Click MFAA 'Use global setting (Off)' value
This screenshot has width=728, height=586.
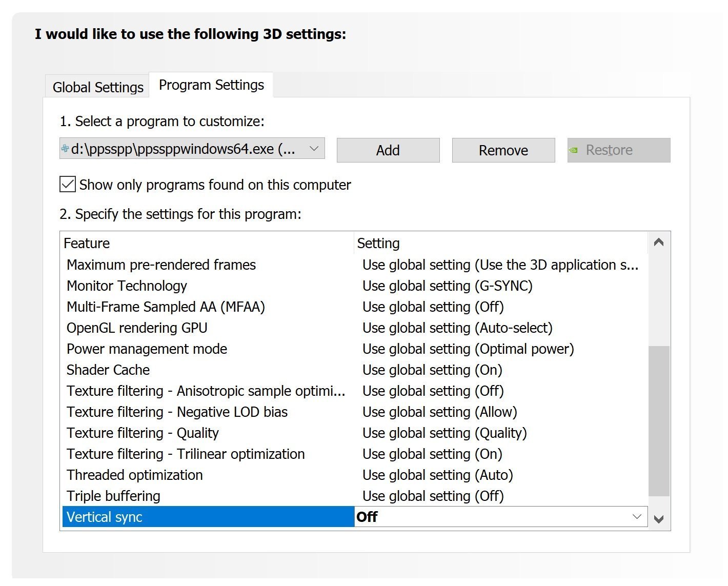pos(433,307)
